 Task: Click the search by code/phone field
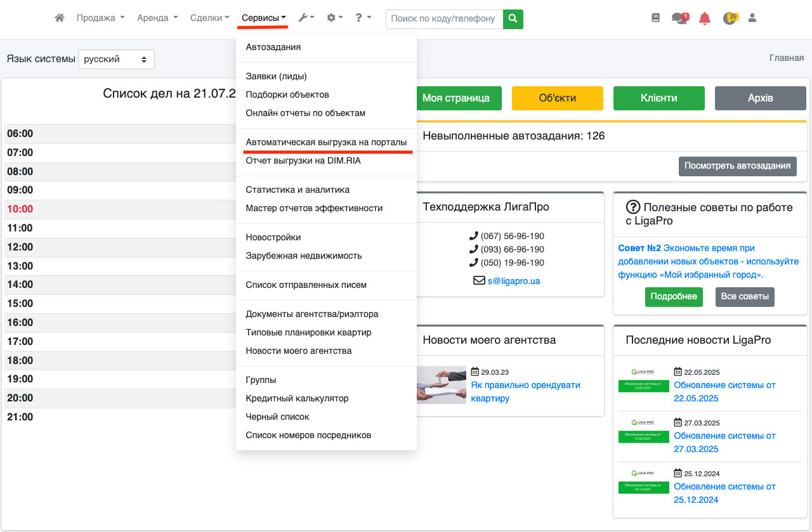click(443, 18)
